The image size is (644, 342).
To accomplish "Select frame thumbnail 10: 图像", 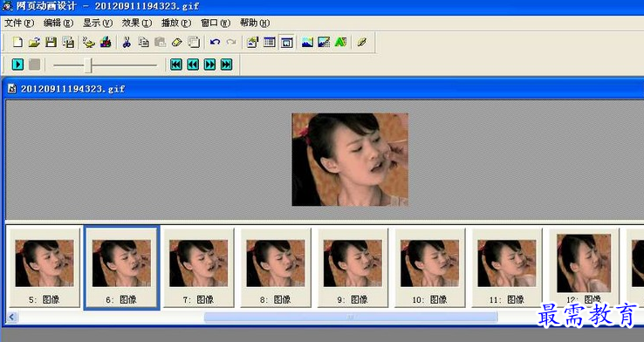I will tap(430, 267).
